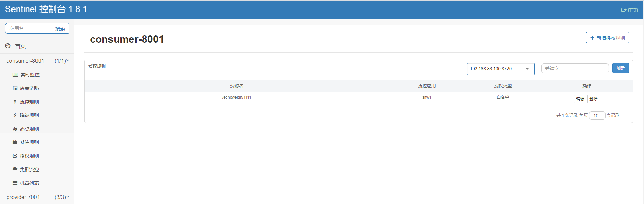Screen dimensions: 644x204
Task: Focus the 应用名 search field
Action: (x=28, y=29)
